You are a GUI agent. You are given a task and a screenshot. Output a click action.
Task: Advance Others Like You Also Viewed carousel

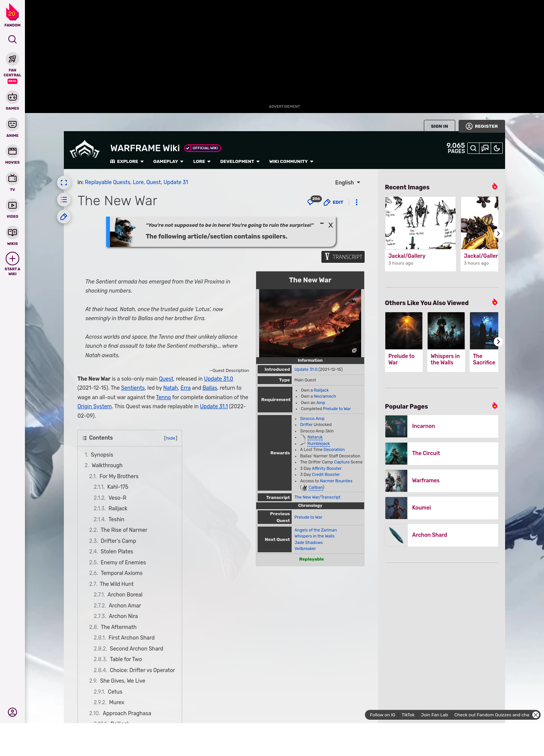tap(498, 342)
